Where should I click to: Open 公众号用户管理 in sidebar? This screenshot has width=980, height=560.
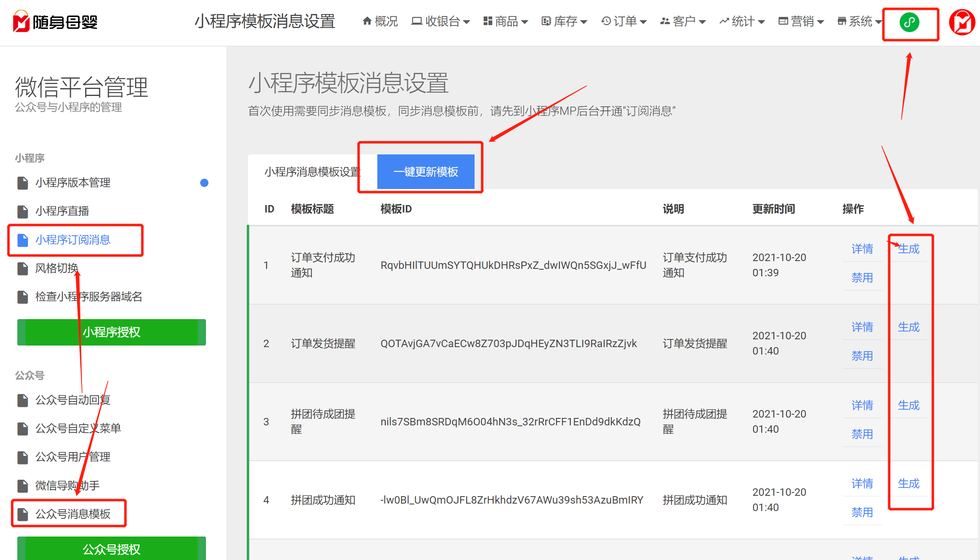[x=64, y=457]
